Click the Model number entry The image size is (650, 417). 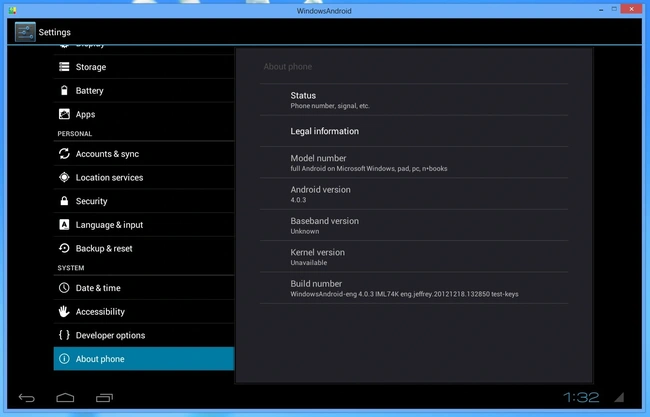[x=414, y=162]
